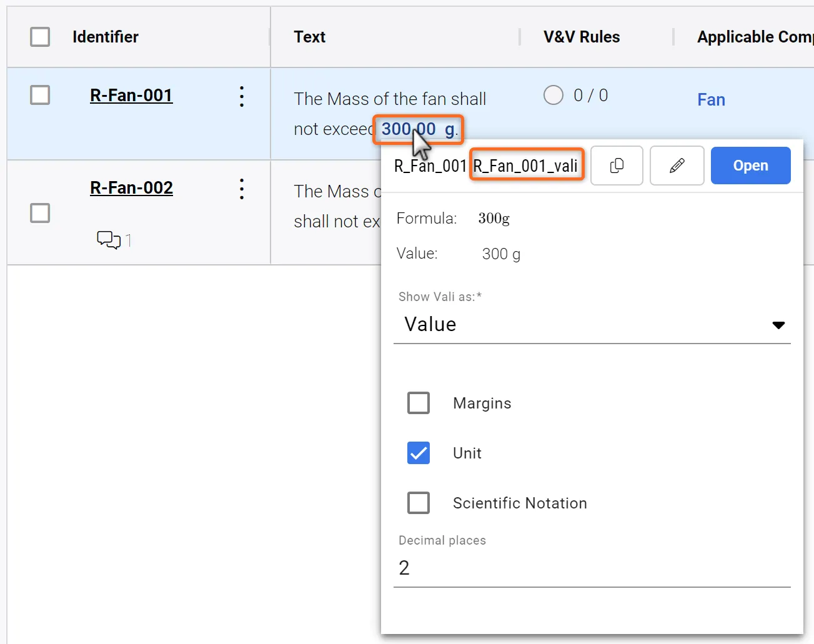This screenshot has width=814, height=644.
Task: Enable Scientific Notation checkbox
Action: [x=419, y=503]
